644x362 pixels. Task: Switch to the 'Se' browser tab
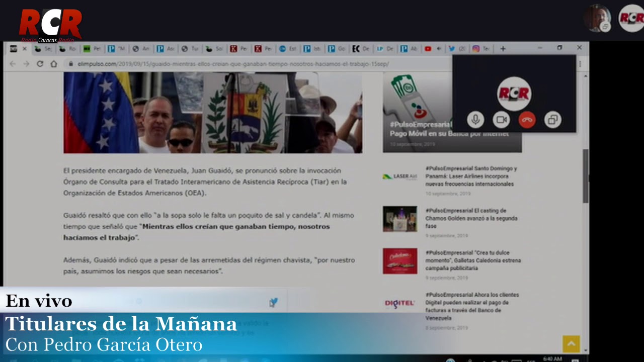(x=43, y=49)
